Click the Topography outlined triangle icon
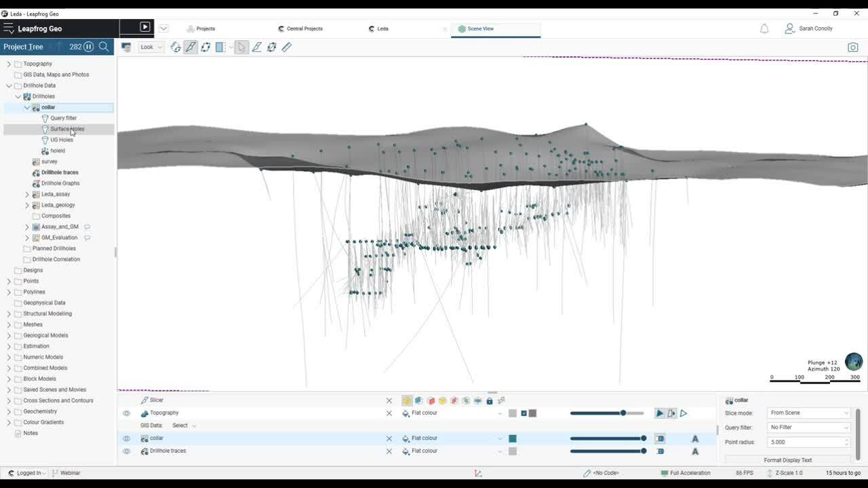The width and height of the screenshot is (868, 488). 684,413
